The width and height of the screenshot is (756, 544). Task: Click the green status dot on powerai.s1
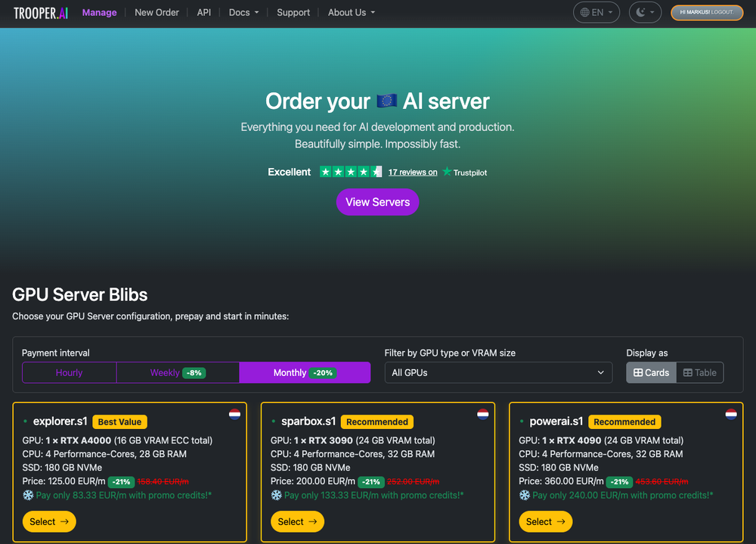click(522, 421)
